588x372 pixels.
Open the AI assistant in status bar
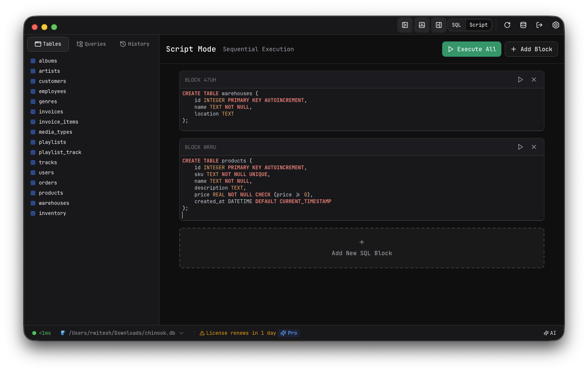coord(550,333)
